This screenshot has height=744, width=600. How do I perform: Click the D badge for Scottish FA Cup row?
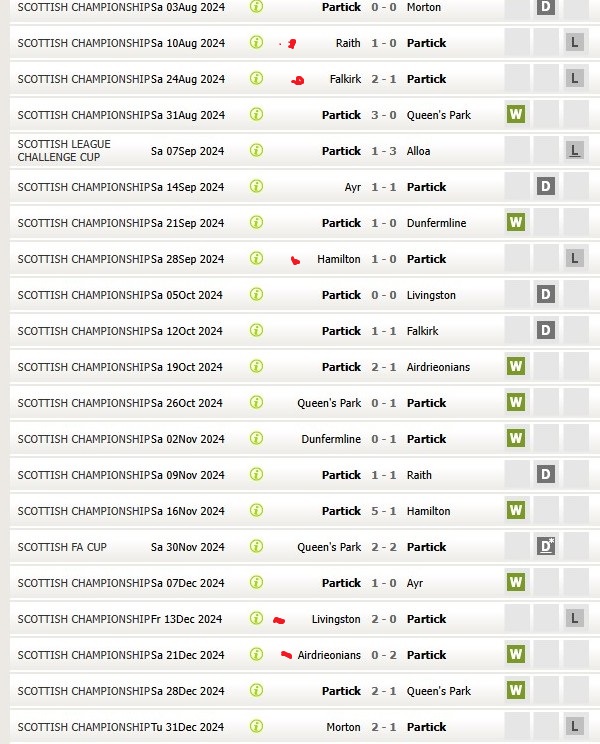pos(545,547)
